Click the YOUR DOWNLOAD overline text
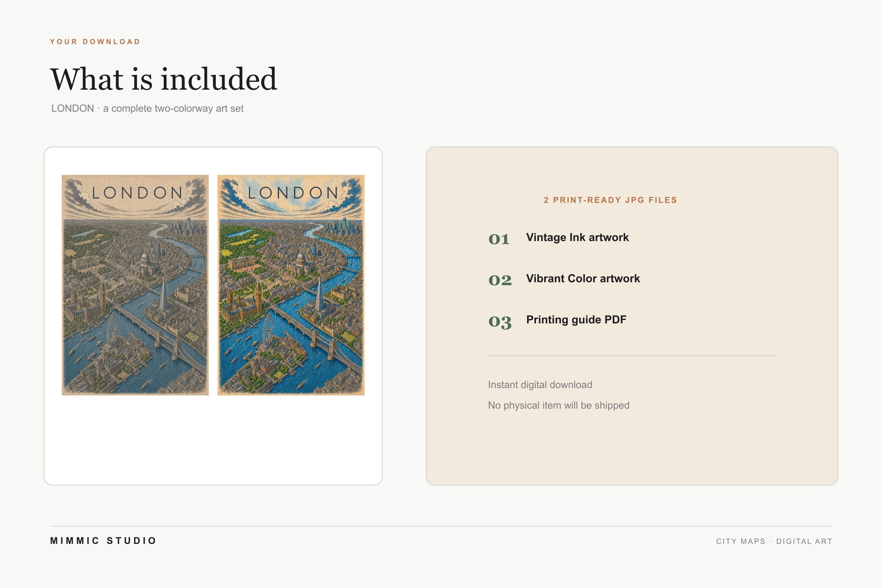 point(95,42)
